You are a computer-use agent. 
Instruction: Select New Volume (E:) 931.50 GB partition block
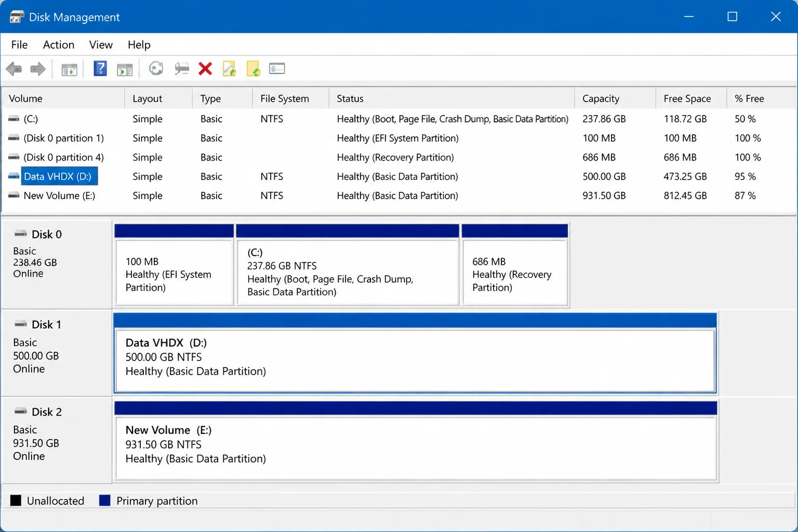(415, 441)
